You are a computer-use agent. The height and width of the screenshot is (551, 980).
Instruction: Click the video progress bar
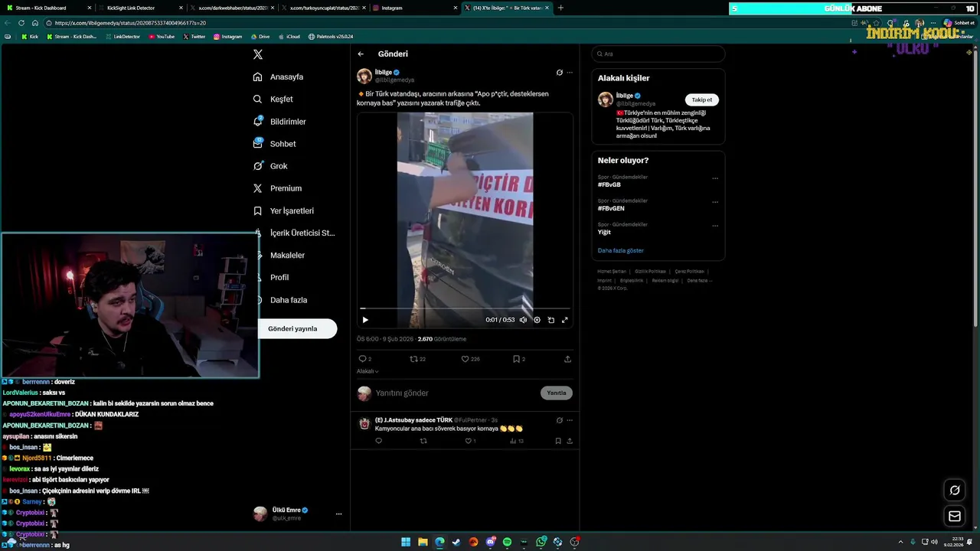465,308
